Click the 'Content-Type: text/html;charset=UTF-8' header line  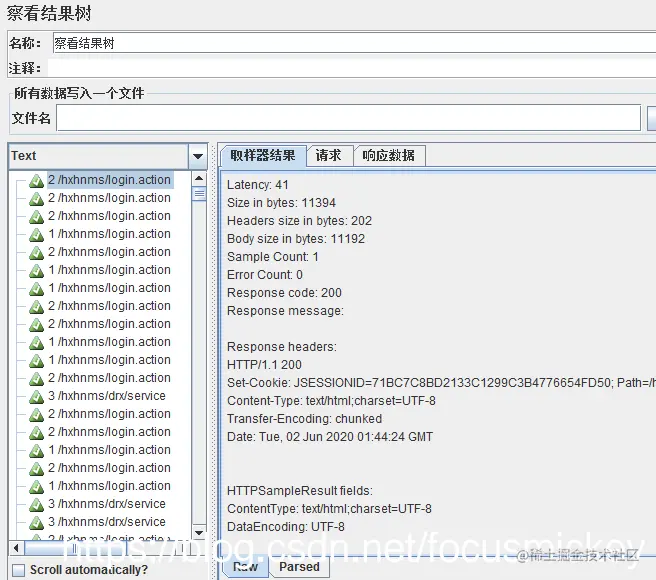coord(331,401)
